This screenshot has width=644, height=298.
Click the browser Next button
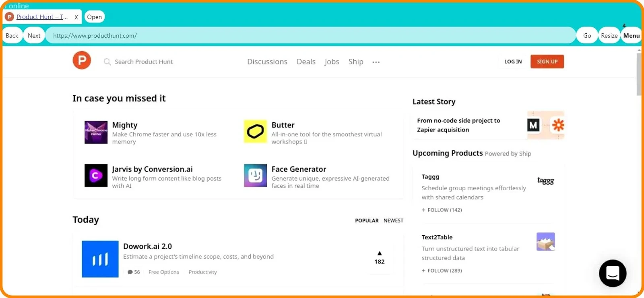tap(34, 35)
